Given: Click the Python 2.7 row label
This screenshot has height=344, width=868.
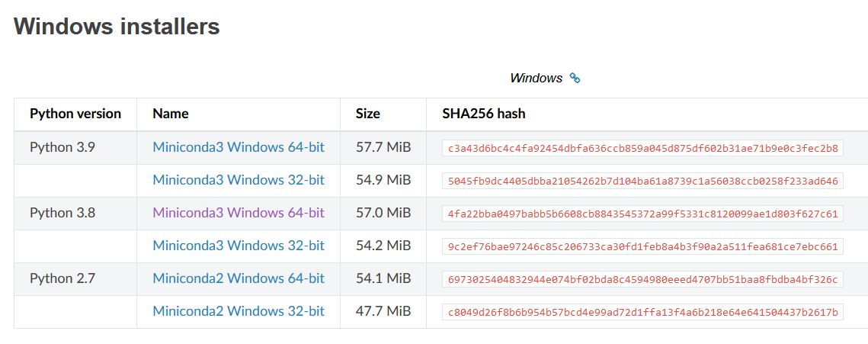Looking at the screenshot, I should [x=62, y=278].
